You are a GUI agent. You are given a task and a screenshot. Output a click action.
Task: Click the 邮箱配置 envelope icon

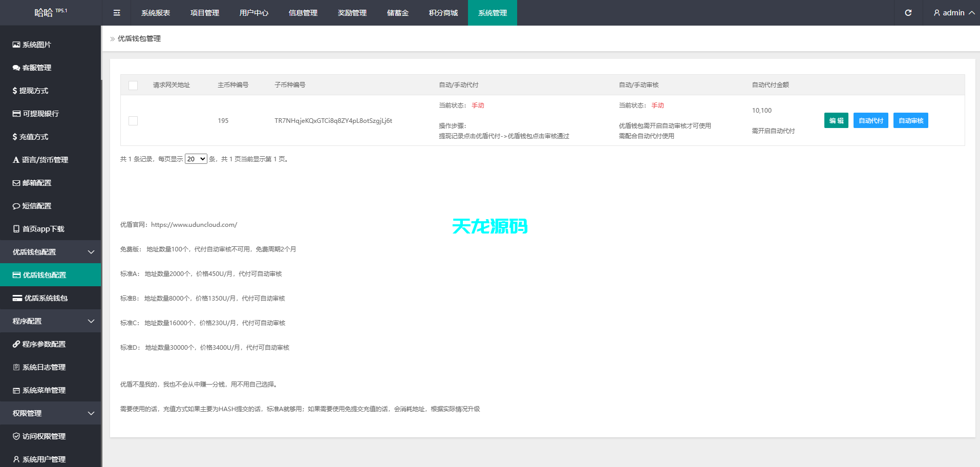[15, 183]
